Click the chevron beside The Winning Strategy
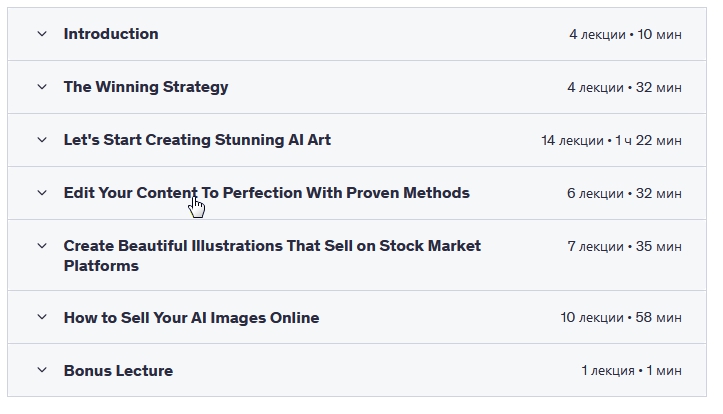This screenshot has width=723, height=414. coord(42,87)
